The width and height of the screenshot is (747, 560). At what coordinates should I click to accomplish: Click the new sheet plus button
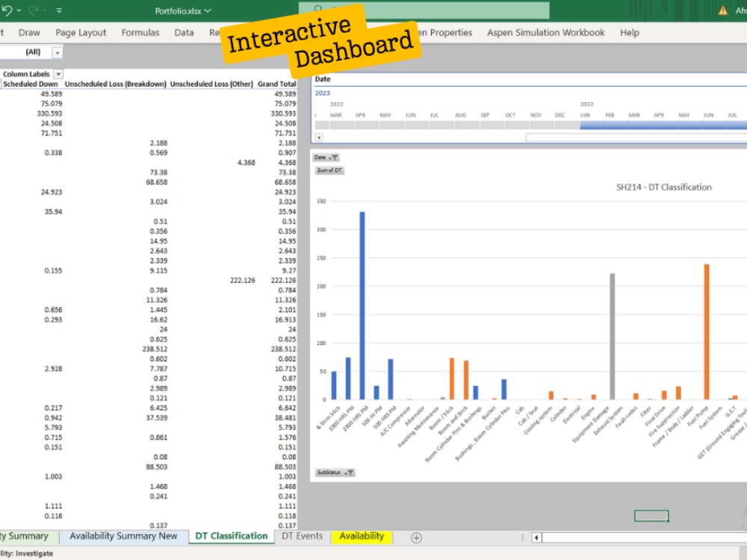tap(415, 536)
